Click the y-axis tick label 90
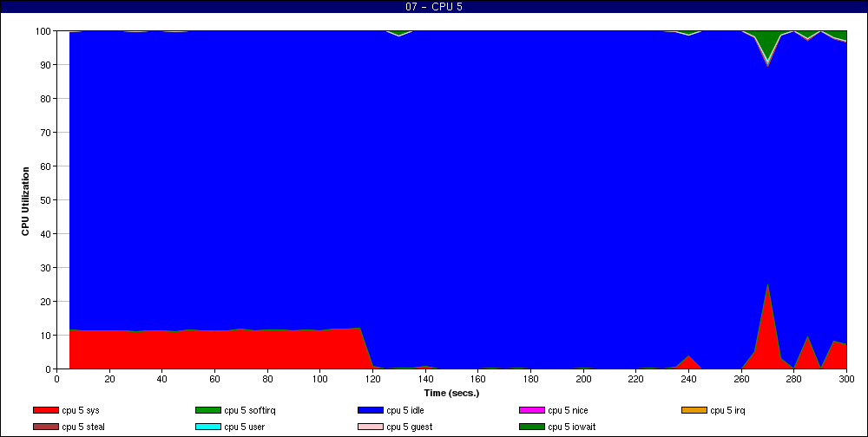Image resolution: width=868 pixels, height=437 pixels. (45, 65)
